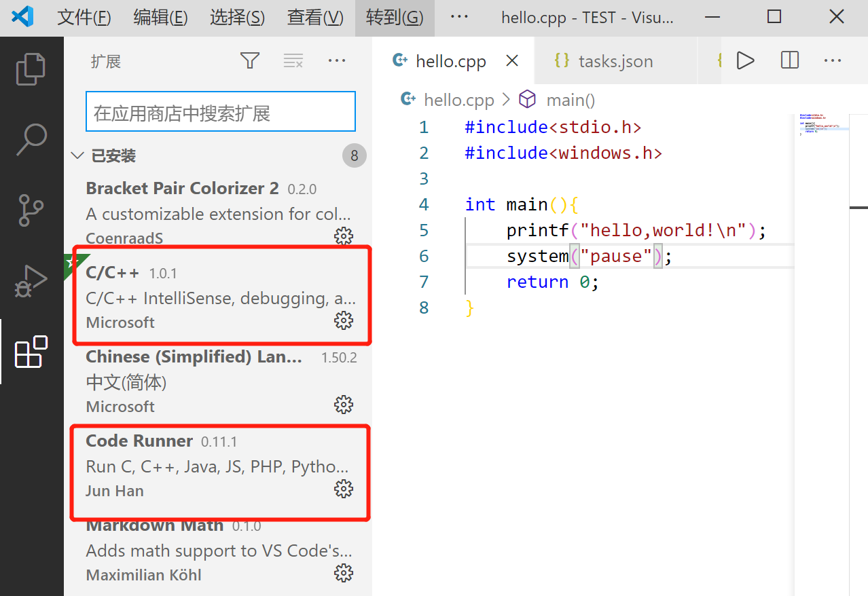Select the Extensions view icon
Screen dimensions: 868x596
[x=31, y=352]
